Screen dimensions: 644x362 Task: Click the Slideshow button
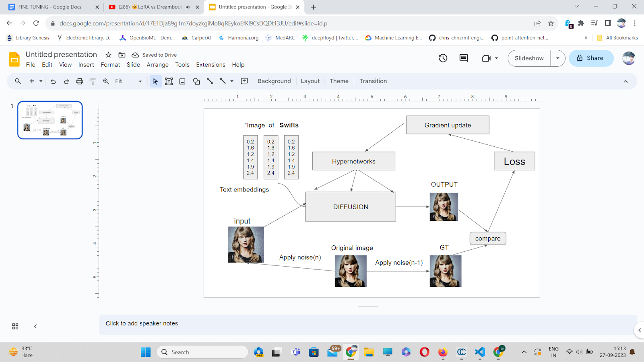click(528, 58)
